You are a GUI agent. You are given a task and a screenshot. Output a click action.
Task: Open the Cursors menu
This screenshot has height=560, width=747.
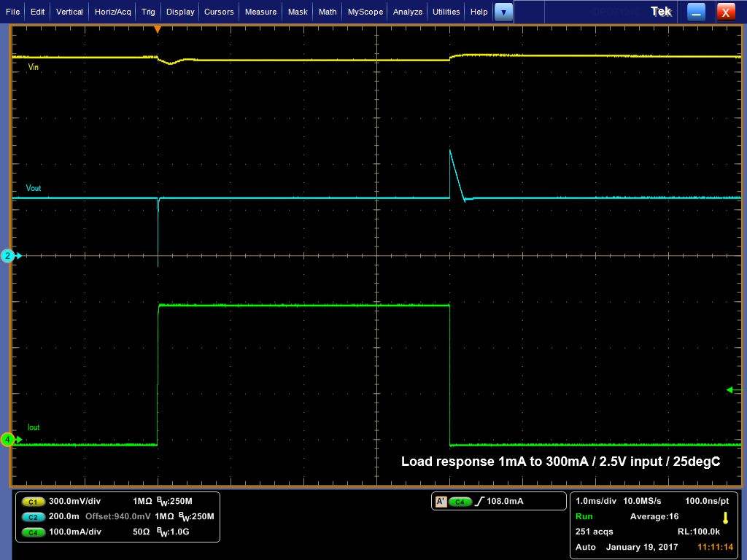[219, 12]
